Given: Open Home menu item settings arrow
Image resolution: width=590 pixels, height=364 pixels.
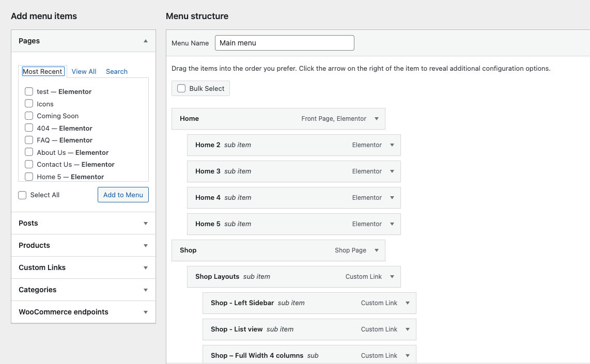Looking at the screenshot, I should 377,119.
